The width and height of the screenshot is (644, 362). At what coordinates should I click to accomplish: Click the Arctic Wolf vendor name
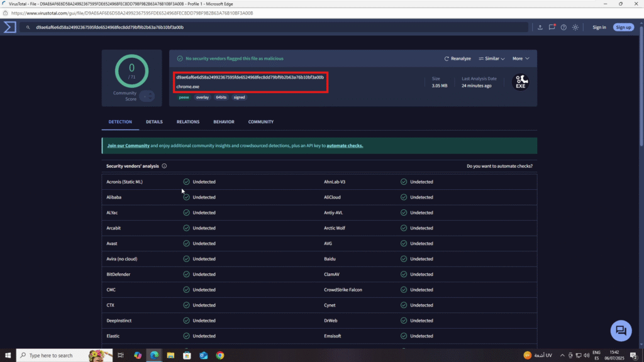[335, 228]
